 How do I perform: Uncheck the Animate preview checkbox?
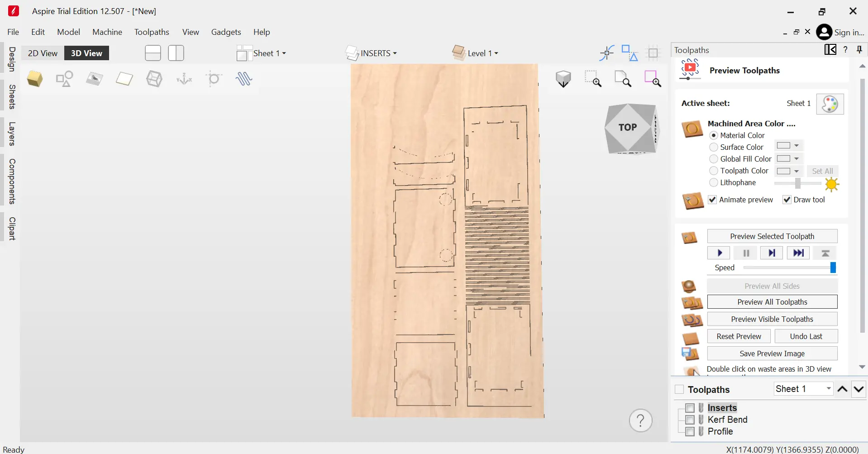pos(712,200)
